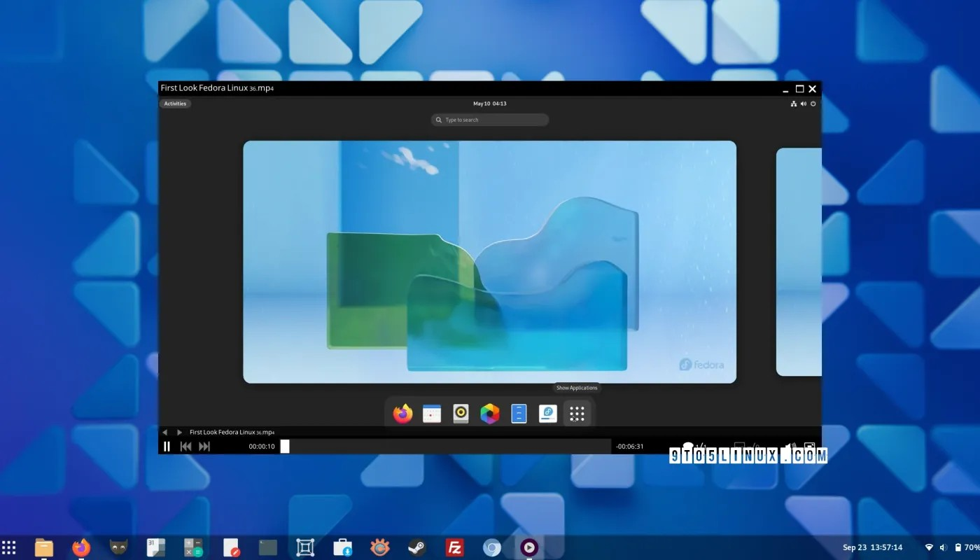Skip to the previous track

185,447
